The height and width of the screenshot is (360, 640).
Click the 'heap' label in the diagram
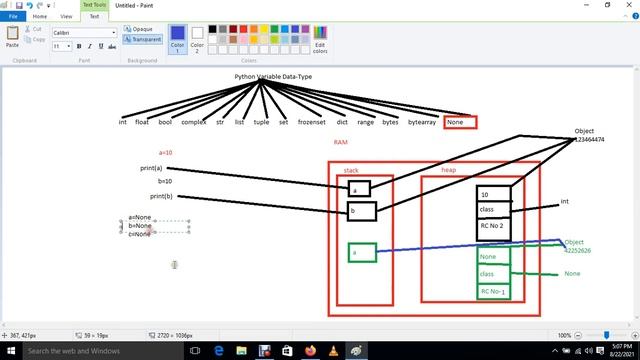click(x=449, y=170)
